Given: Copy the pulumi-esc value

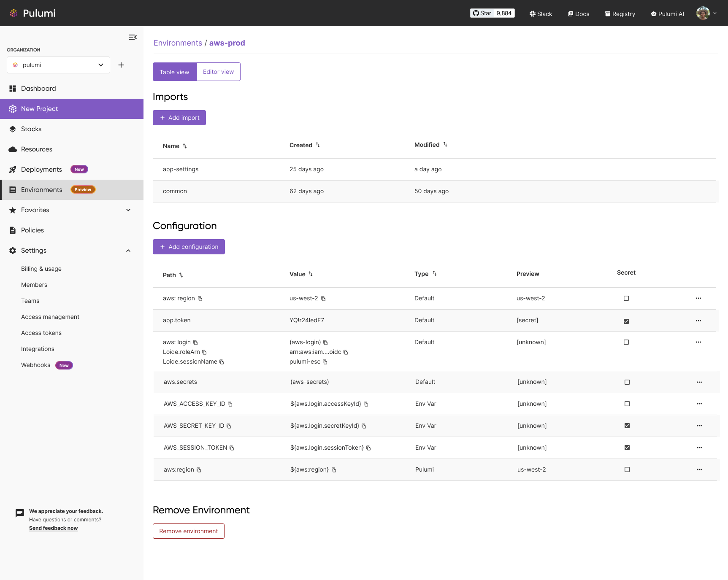Looking at the screenshot, I should click(325, 362).
